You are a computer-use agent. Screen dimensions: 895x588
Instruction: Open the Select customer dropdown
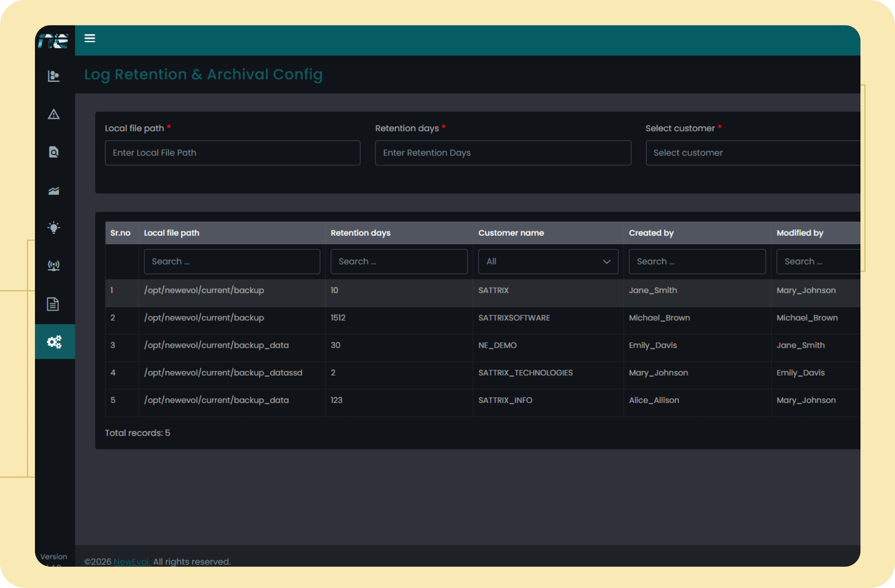click(752, 153)
